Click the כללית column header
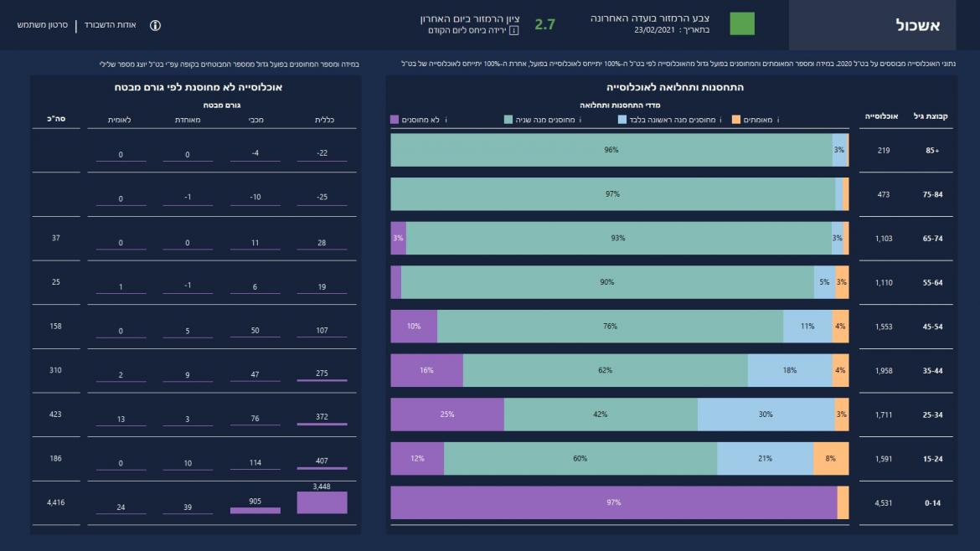This screenshot has height=551, width=980. coord(322,121)
